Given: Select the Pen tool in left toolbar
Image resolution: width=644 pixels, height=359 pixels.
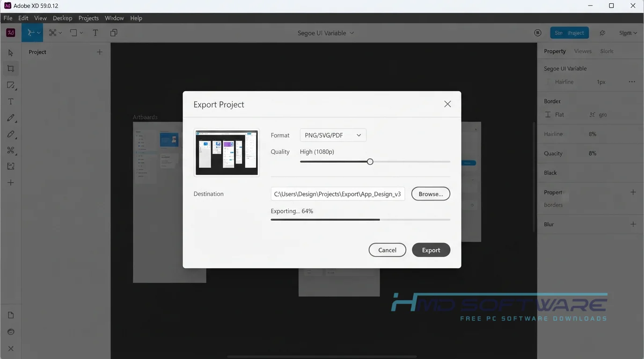Looking at the screenshot, I should point(11,118).
